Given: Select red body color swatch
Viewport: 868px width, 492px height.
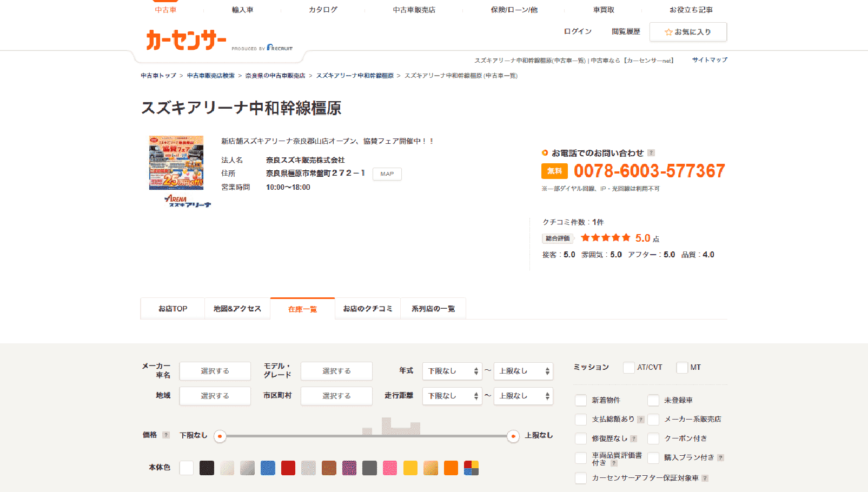Looking at the screenshot, I should pos(288,468).
